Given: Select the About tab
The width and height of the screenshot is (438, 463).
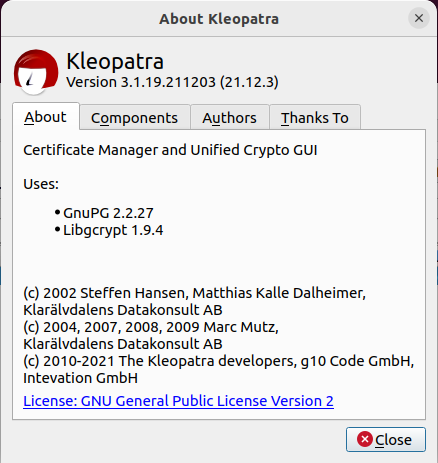Looking at the screenshot, I should (x=46, y=117).
